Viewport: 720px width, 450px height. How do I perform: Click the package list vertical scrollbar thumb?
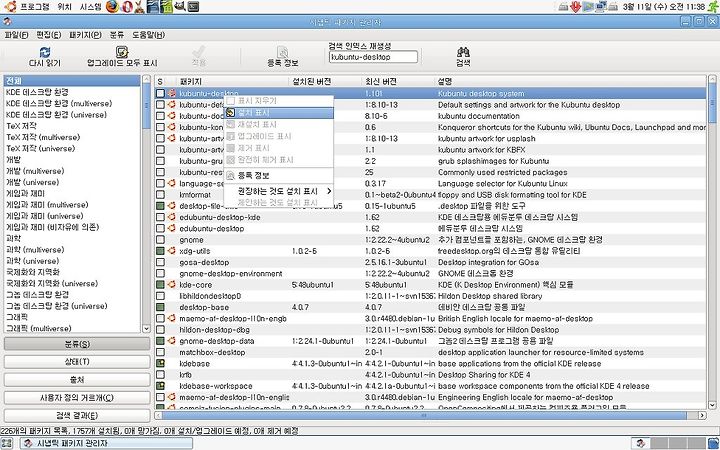(x=712, y=103)
